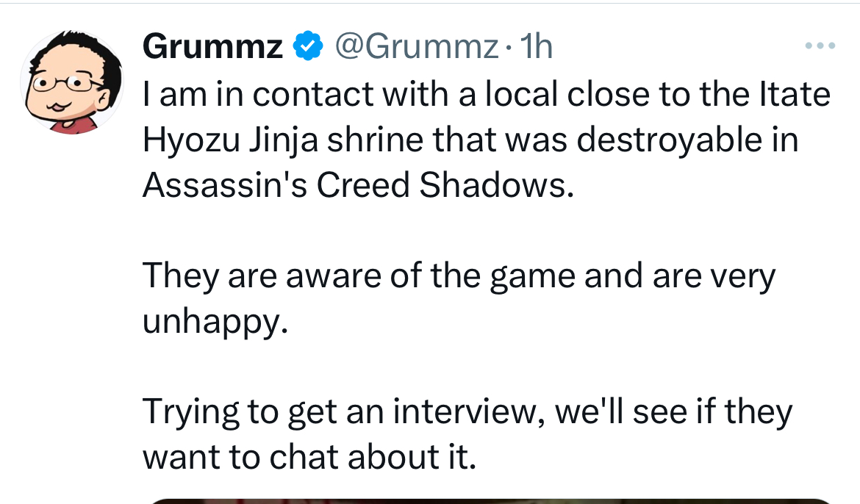Open the @Grummz handle link
This screenshot has width=860, height=504.
tap(417, 47)
